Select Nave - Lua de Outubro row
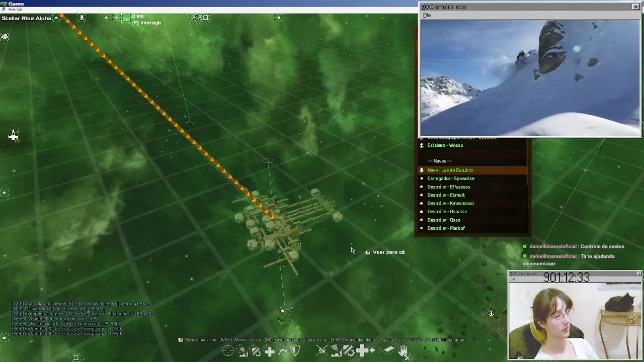The image size is (644, 362). coord(472,170)
